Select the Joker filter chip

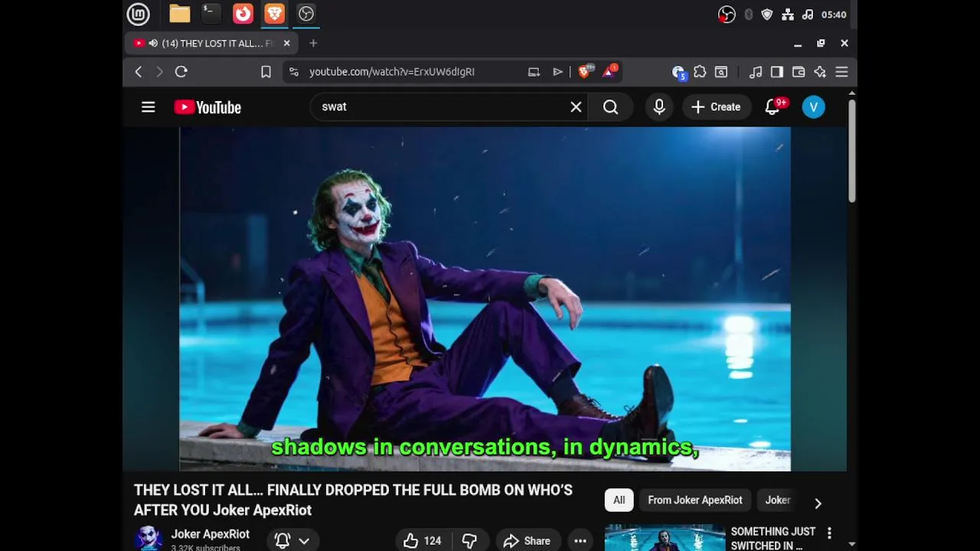778,500
